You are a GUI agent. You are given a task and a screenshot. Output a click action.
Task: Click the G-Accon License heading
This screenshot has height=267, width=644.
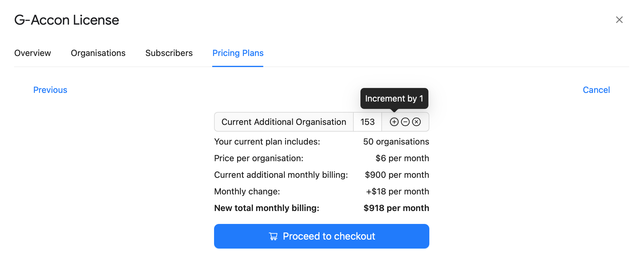pyautogui.click(x=66, y=20)
